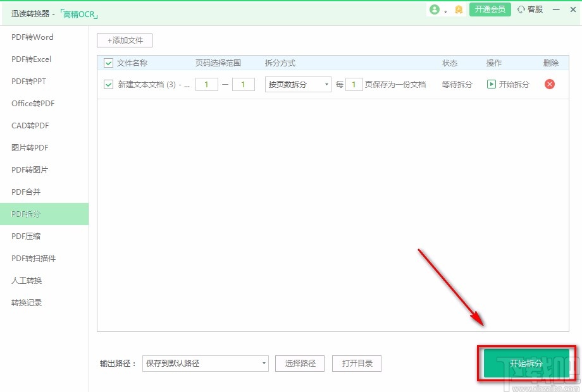Click the membership crown icon beside the avatar
The width and height of the screenshot is (582, 392).
click(458, 9)
